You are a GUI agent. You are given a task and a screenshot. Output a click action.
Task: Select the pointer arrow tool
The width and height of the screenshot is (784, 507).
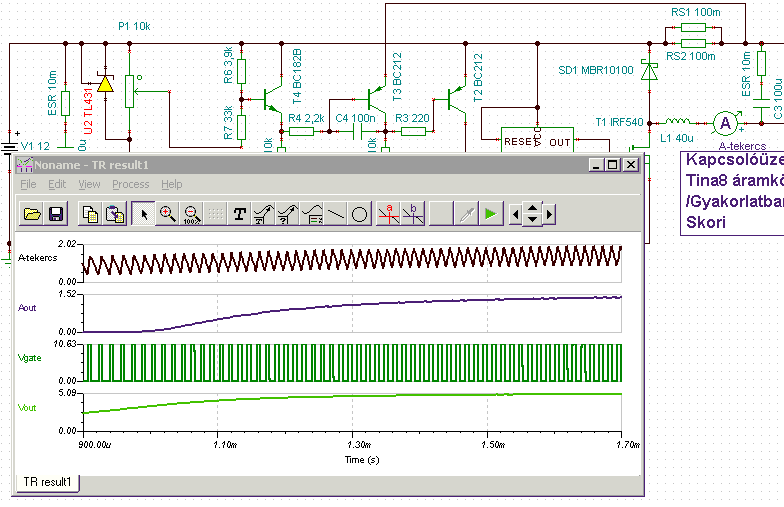pos(145,213)
